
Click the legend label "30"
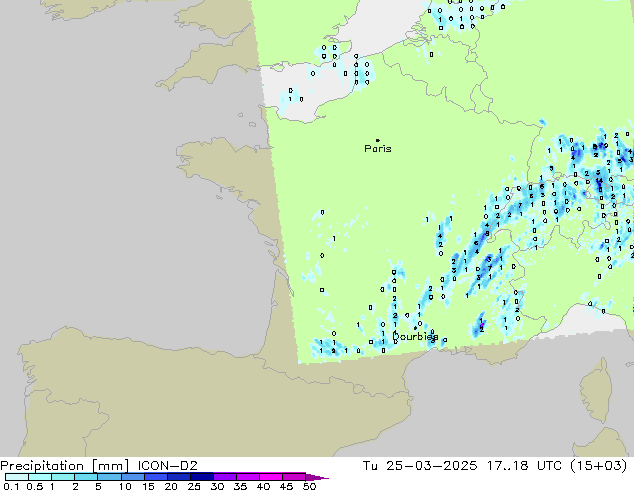coord(217,486)
